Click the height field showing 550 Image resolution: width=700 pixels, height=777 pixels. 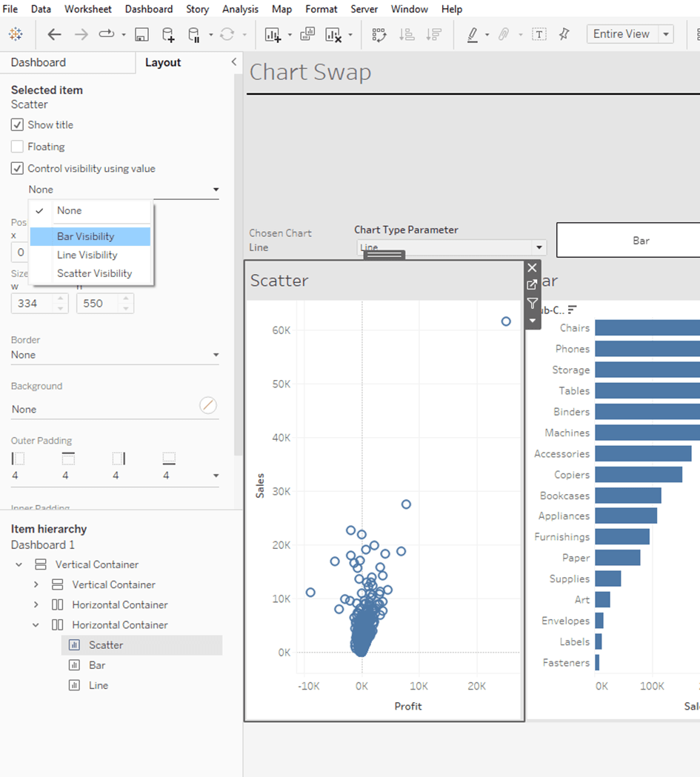(99, 303)
